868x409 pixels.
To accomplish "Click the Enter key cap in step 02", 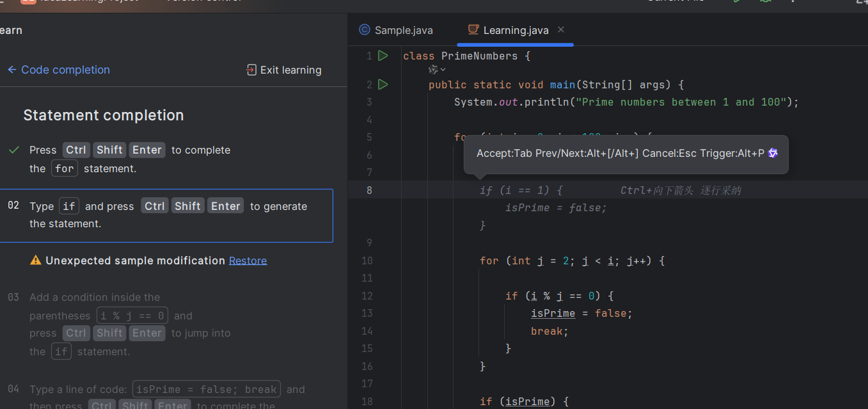I will tap(225, 206).
